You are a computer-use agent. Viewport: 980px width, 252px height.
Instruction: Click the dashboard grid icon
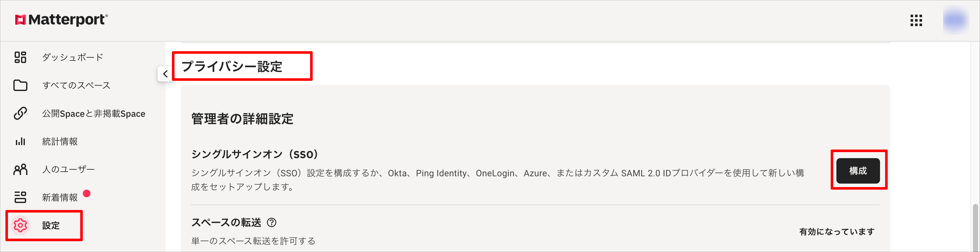(20, 57)
